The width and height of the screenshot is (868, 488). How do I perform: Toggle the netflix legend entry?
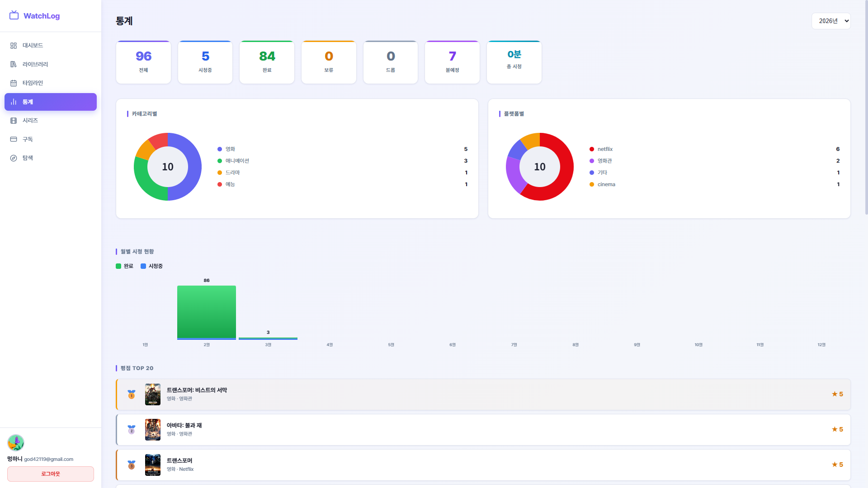click(601, 149)
